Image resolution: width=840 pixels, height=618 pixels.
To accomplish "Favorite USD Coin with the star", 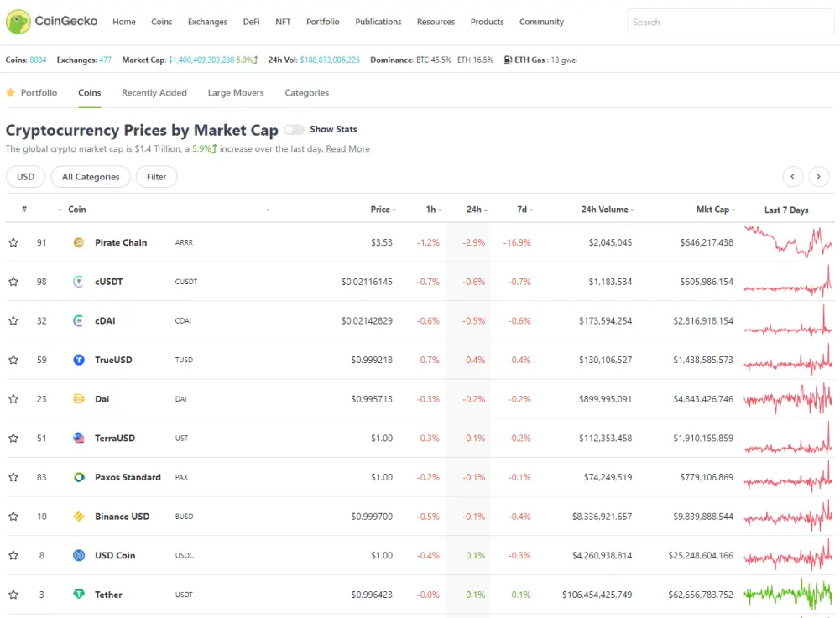I will 13,555.
